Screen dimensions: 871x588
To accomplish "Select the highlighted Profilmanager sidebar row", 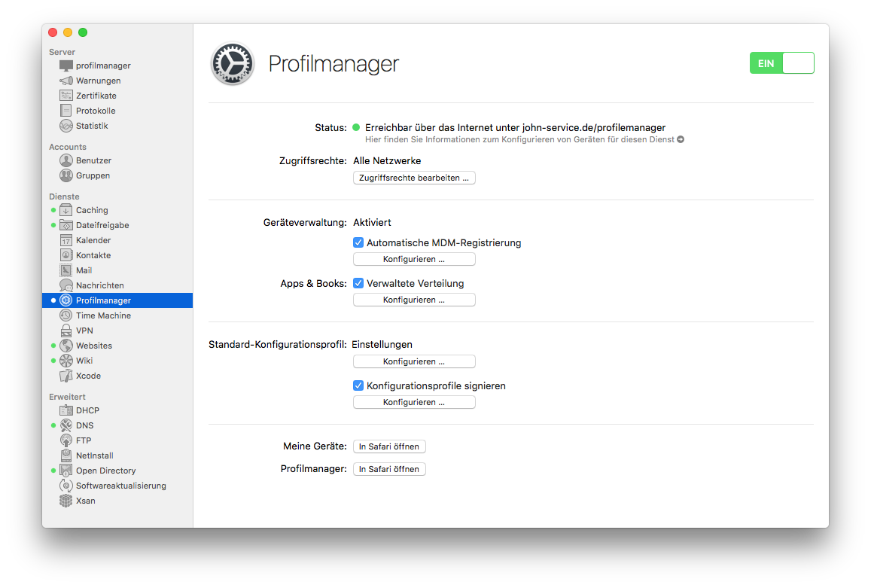I will 117,300.
